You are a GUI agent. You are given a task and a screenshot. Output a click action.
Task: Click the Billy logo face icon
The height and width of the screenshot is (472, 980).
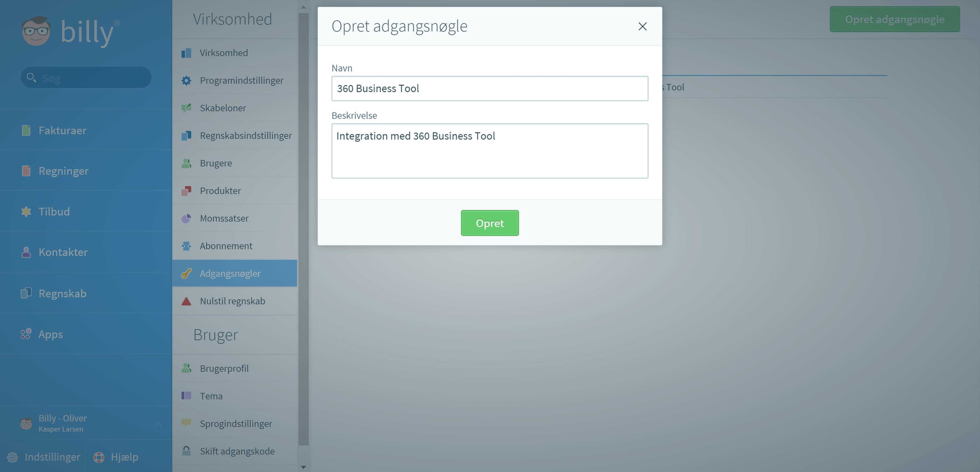click(36, 31)
